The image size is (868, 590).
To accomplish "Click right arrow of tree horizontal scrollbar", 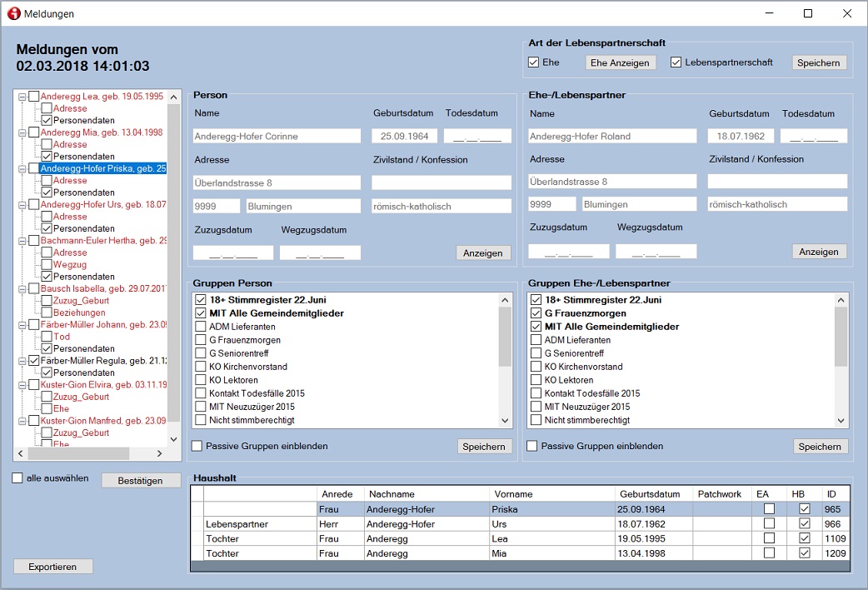I will pos(160,454).
